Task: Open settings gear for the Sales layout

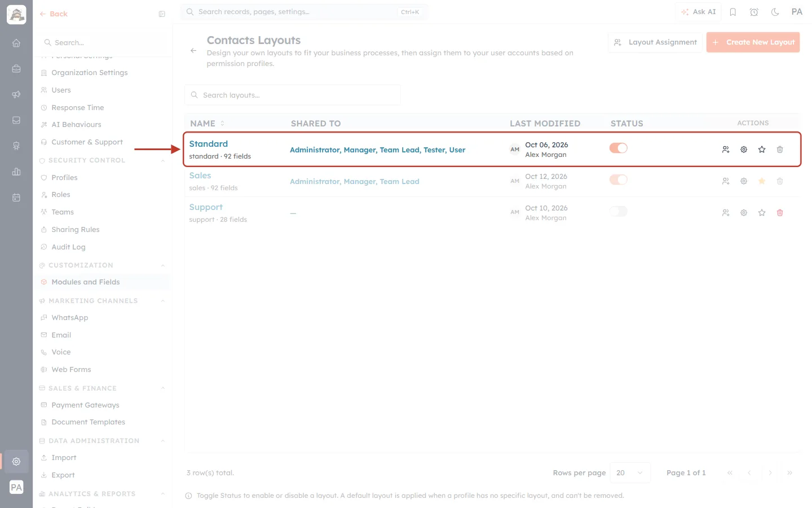Action: [x=744, y=181]
